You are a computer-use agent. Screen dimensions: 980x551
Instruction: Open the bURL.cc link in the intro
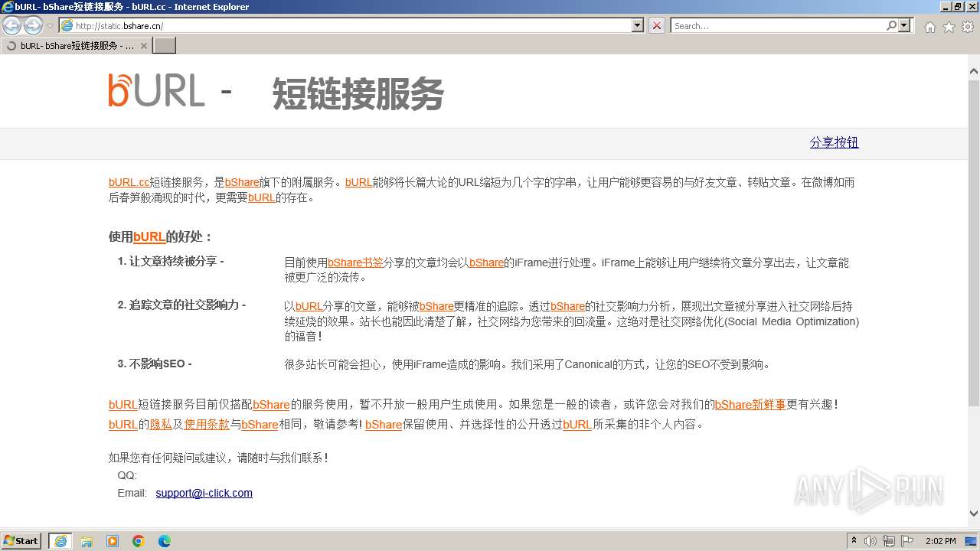[x=129, y=182]
